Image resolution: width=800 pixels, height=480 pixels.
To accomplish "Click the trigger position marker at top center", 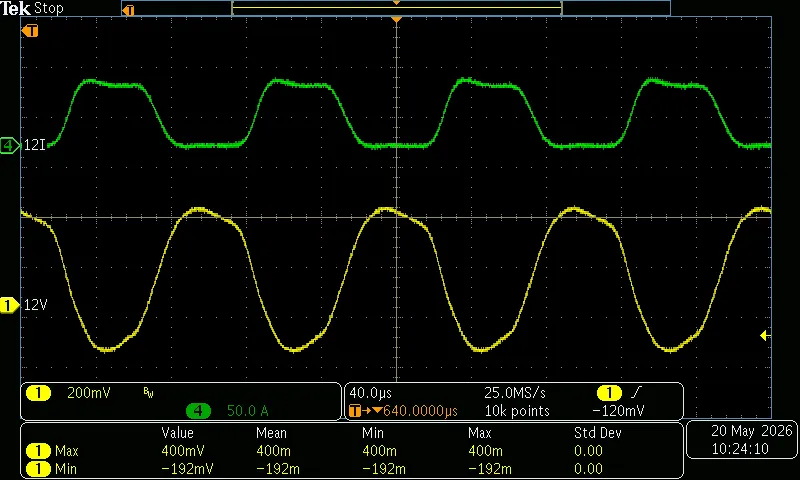I will [396, 19].
